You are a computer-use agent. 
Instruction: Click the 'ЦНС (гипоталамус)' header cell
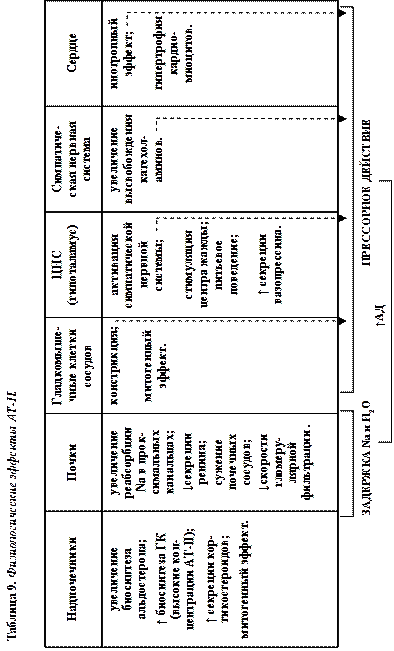click(66, 265)
